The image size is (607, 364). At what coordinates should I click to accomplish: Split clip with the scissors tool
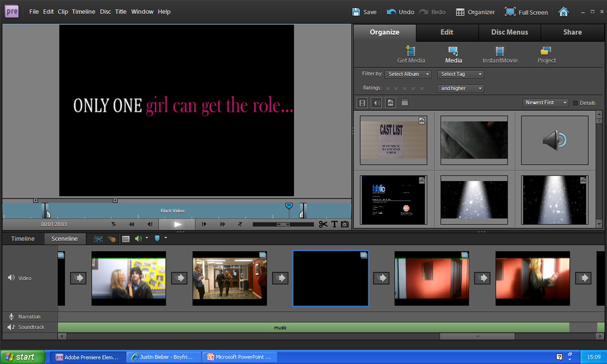click(323, 224)
